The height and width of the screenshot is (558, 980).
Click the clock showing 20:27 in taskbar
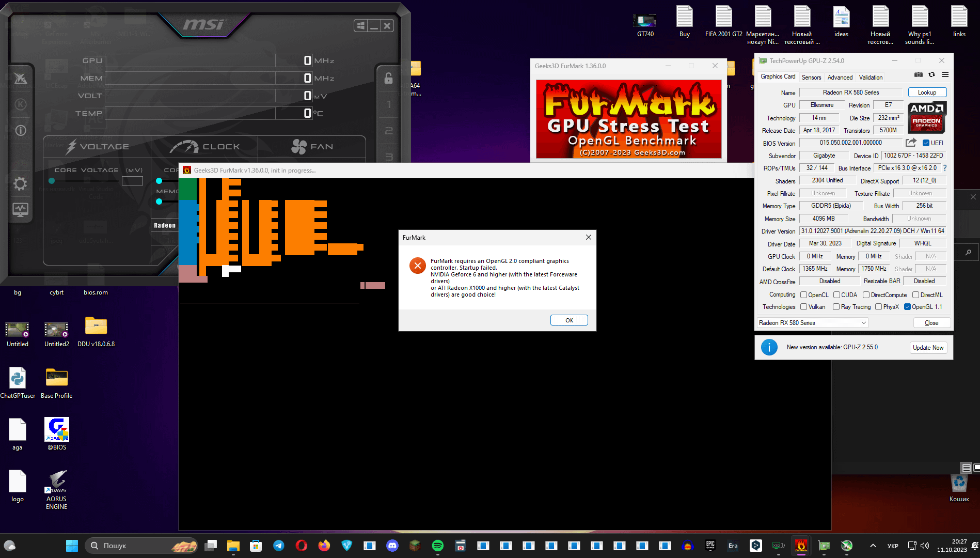[952, 546]
